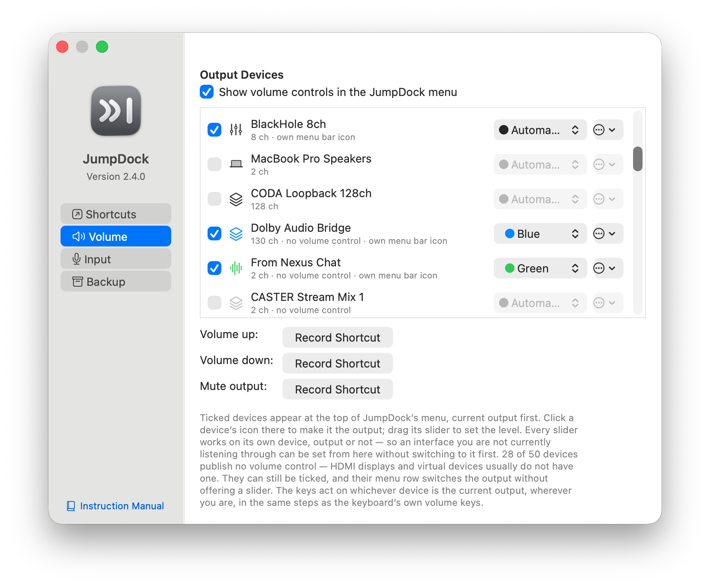Record a shortcut for Mute output
Screen dimensions: 710x588
[337, 389]
